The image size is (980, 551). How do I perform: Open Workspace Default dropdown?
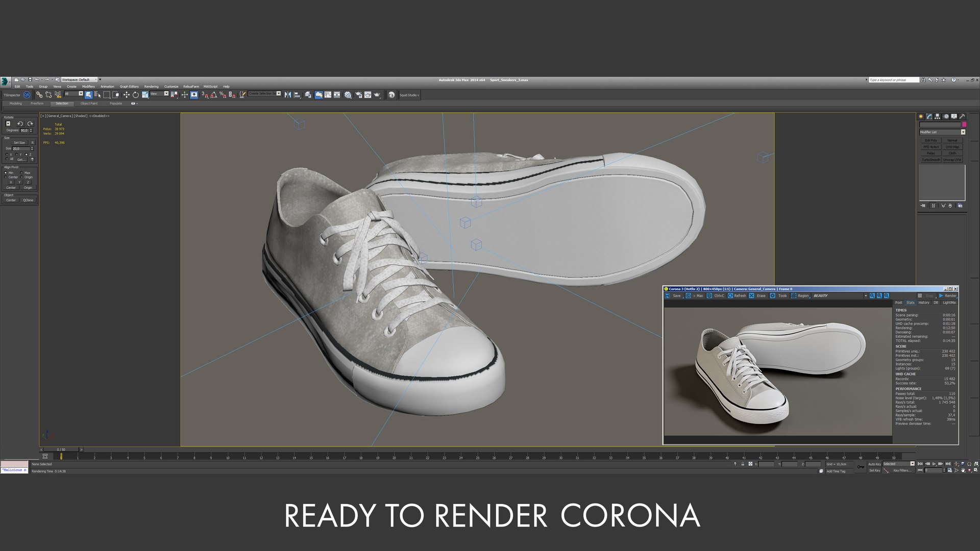coord(79,80)
